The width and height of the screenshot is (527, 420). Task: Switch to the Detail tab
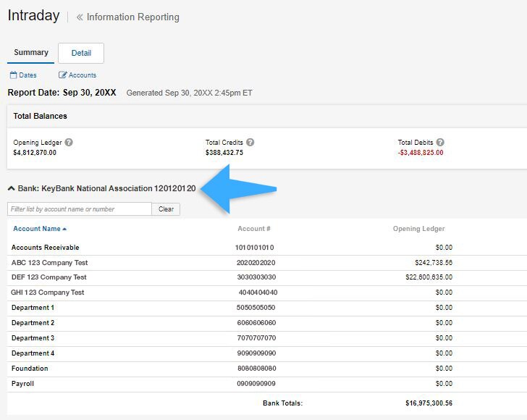pos(81,53)
